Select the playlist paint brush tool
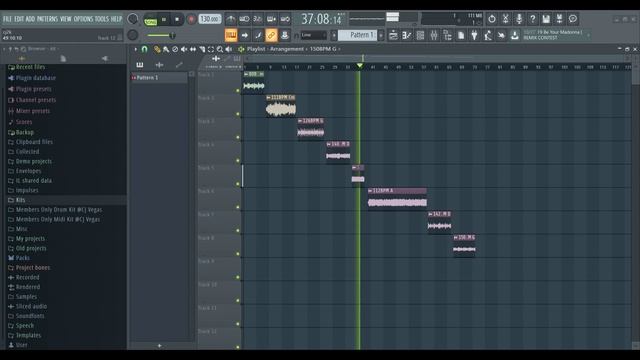 tap(166, 49)
